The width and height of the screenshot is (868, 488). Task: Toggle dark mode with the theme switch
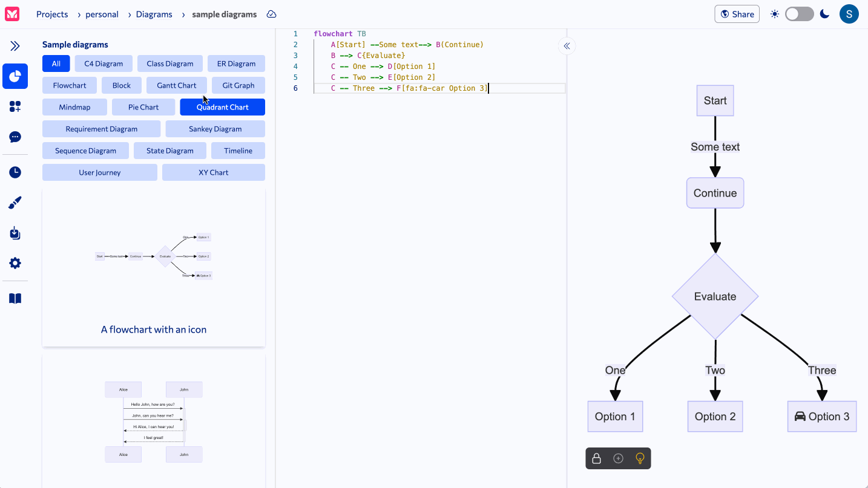click(x=799, y=13)
